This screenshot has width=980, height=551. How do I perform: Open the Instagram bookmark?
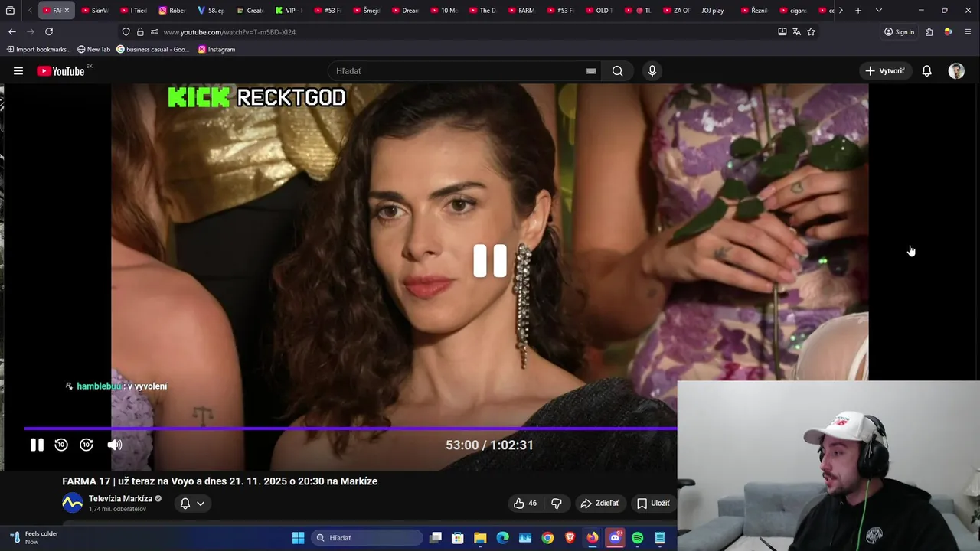click(x=217, y=49)
